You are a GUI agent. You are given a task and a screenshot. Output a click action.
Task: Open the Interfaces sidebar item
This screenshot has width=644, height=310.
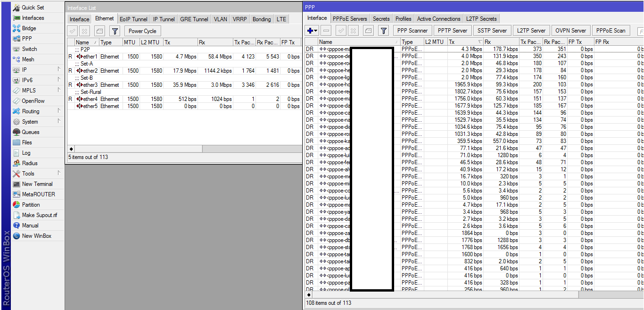[33, 18]
